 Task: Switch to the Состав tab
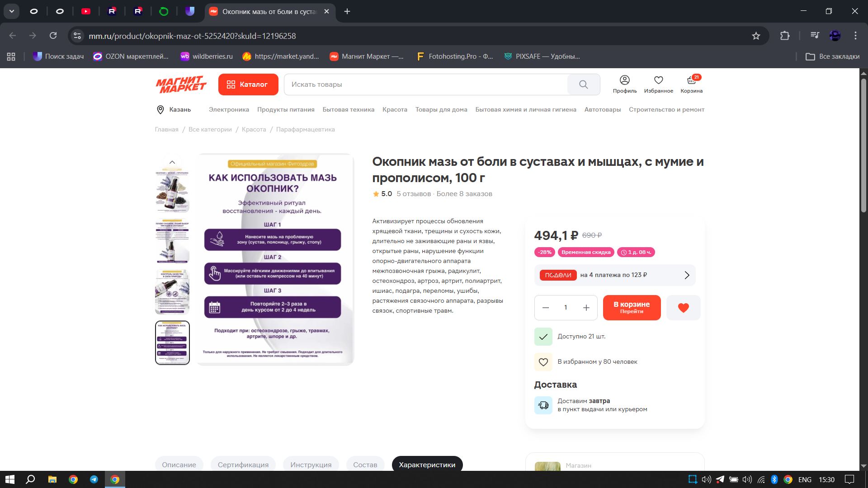click(x=365, y=465)
